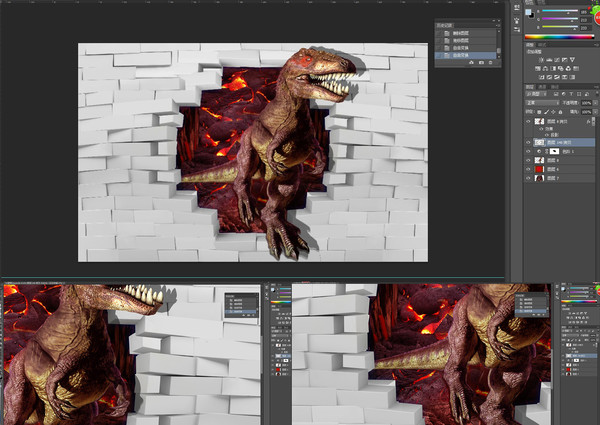Add a Curves adjustment layer

[x=557, y=60]
